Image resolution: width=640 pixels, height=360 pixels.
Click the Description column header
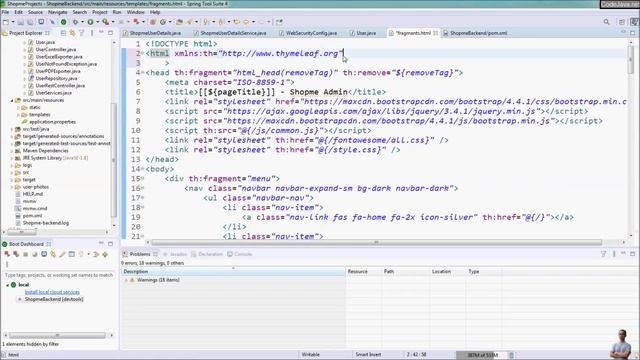click(x=233, y=271)
